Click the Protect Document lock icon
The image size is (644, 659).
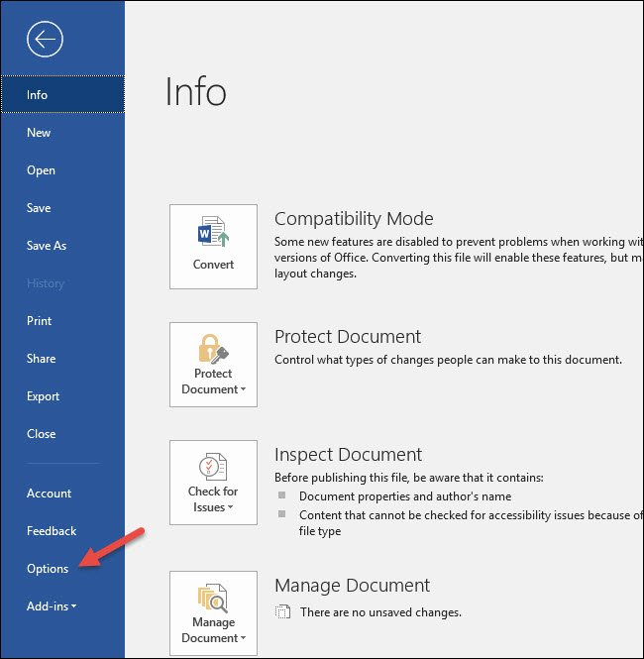[213, 349]
